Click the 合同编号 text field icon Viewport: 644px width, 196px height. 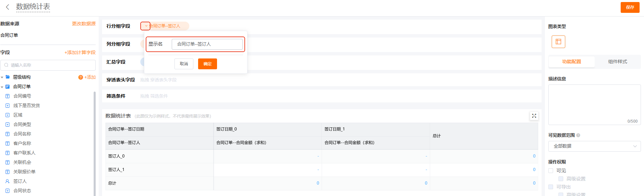pos(7,96)
